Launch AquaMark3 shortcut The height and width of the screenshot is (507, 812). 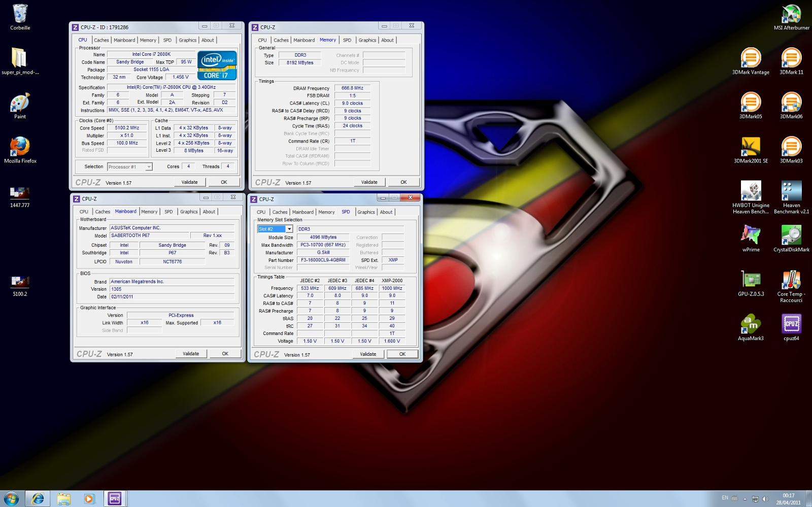pos(751,327)
